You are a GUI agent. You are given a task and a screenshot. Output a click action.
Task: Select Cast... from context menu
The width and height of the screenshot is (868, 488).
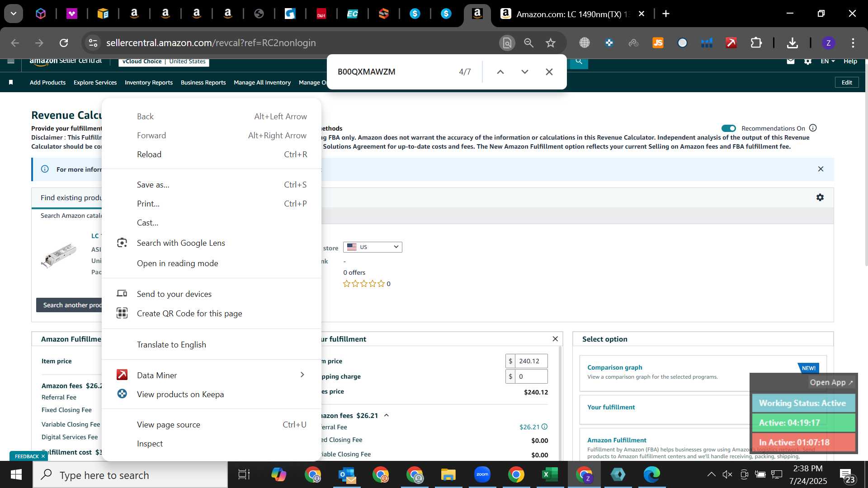[x=211, y=223]
